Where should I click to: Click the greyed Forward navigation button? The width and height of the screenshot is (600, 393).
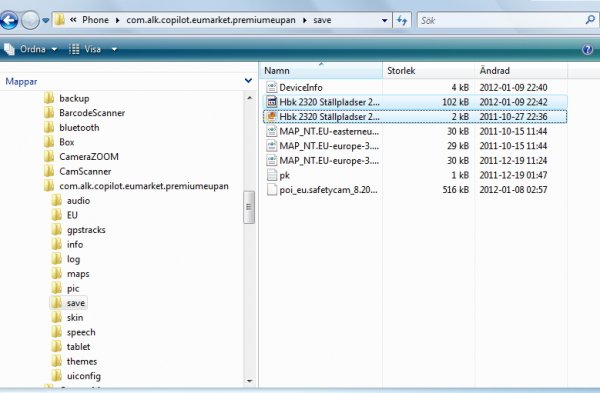pyautogui.click(x=30, y=20)
